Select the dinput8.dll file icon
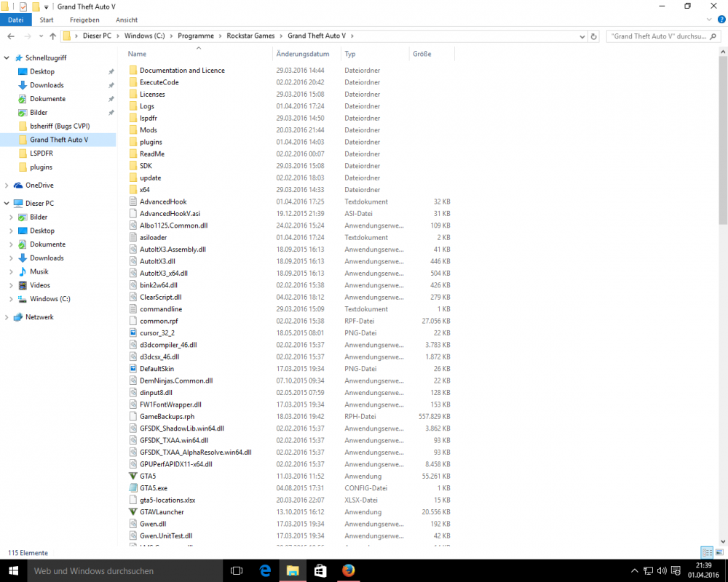728x582 pixels. coord(132,393)
